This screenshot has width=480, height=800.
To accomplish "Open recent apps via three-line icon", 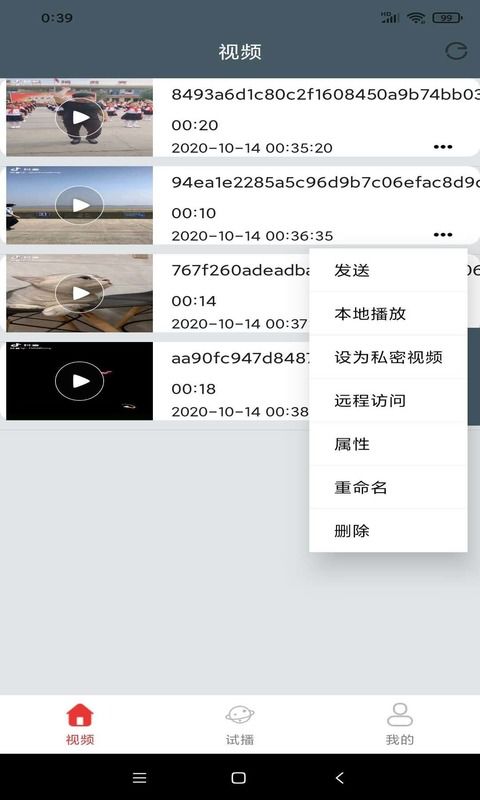I will [139, 778].
